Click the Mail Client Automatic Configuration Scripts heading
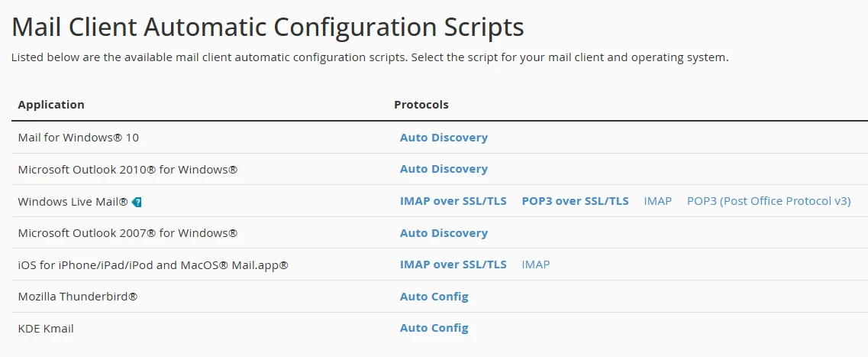Viewport: 868px width, 357px height. pos(267,28)
